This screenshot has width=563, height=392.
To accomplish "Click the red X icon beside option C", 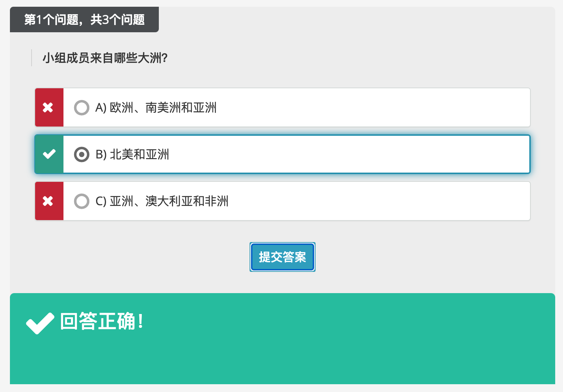I will pyautogui.click(x=48, y=201).
